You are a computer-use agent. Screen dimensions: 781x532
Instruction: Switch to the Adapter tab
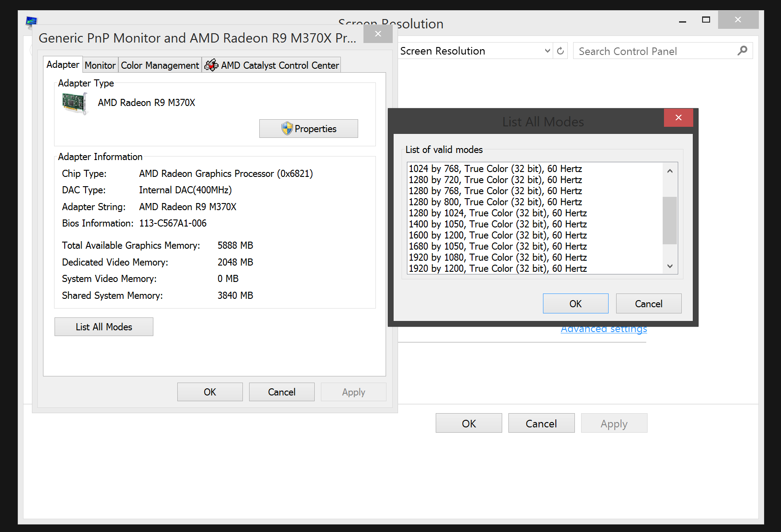[63, 65]
